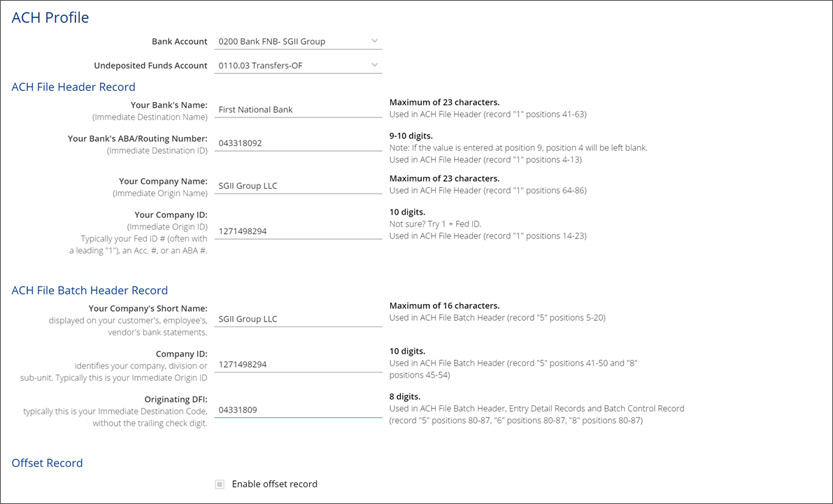Edit the Your Bank's Name field
This screenshot has width=833, height=504.
(298, 110)
